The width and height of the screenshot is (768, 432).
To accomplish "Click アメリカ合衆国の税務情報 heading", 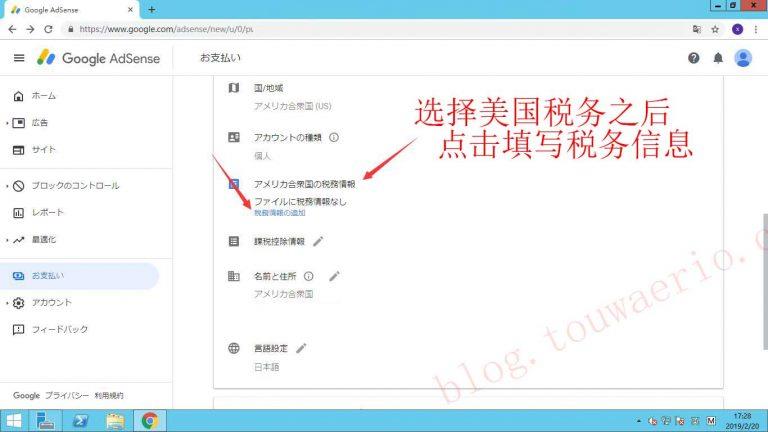I will (x=304, y=184).
